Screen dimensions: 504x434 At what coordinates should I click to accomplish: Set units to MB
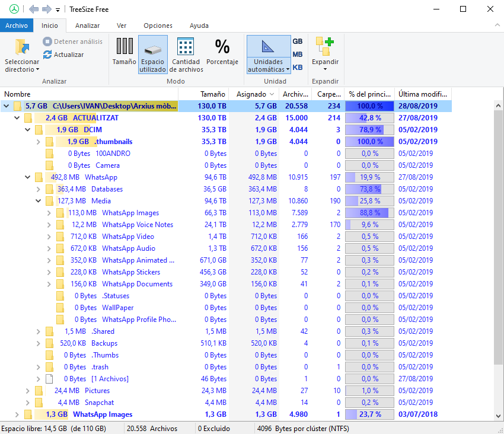298,55
